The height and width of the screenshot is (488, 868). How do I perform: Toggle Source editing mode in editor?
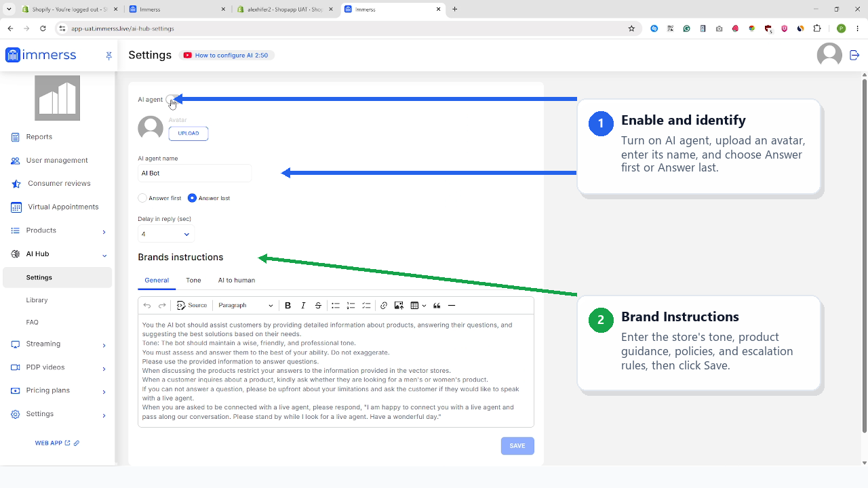(x=192, y=306)
